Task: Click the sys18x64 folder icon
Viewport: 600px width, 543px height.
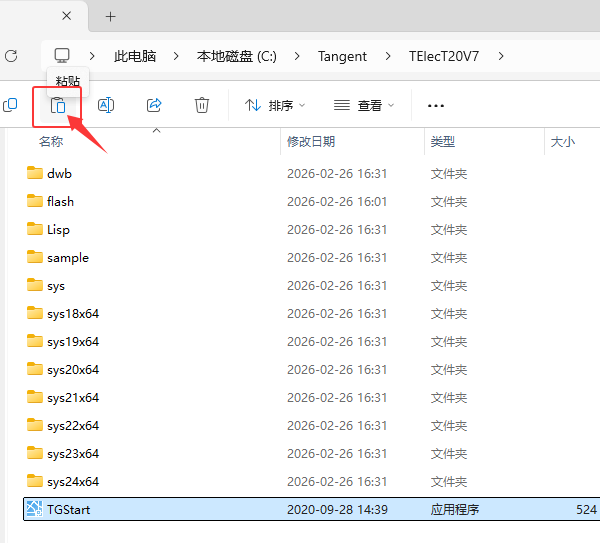Action: [35, 313]
